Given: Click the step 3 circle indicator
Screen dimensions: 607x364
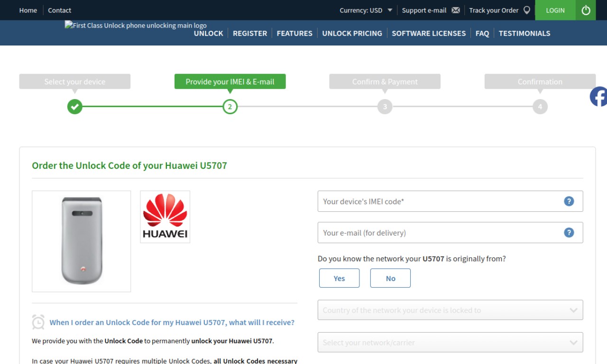Looking at the screenshot, I should [385, 107].
